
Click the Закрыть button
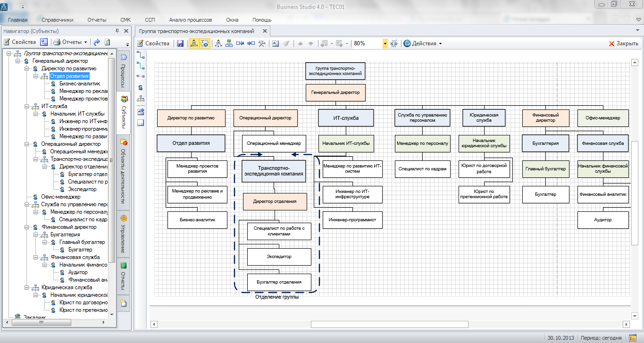tap(623, 43)
